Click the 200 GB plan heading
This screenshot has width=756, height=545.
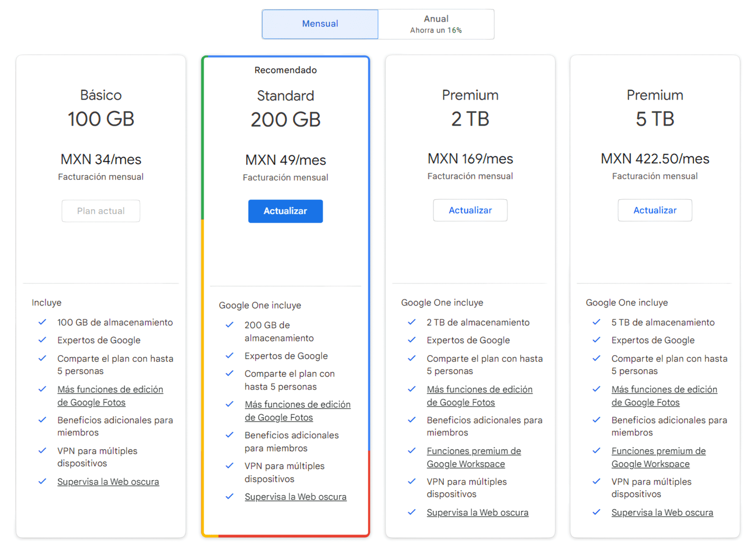pos(286,120)
